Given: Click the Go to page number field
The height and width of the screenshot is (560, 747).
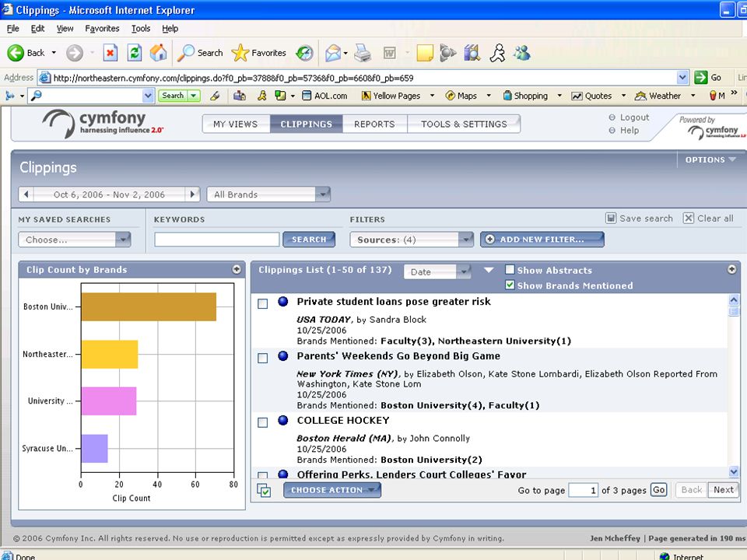Looking at the screenshot, I should coord(584,490).
